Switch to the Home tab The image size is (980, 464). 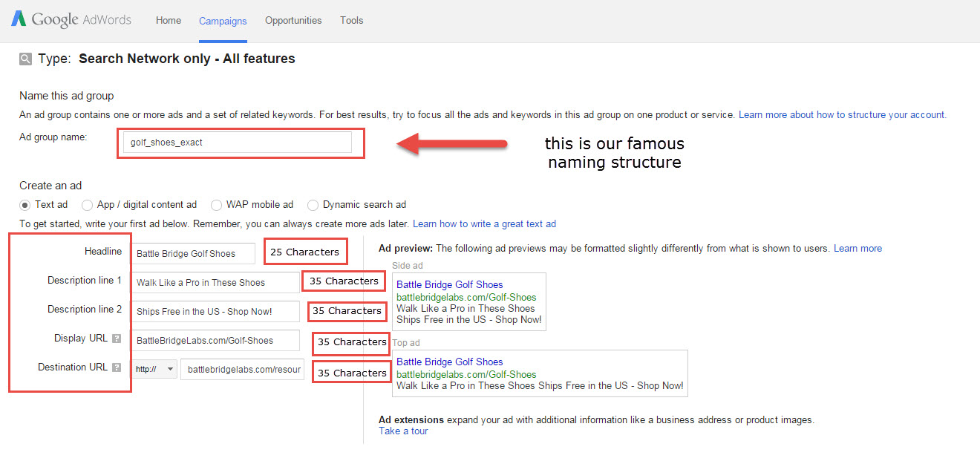(x=168, y=20)
